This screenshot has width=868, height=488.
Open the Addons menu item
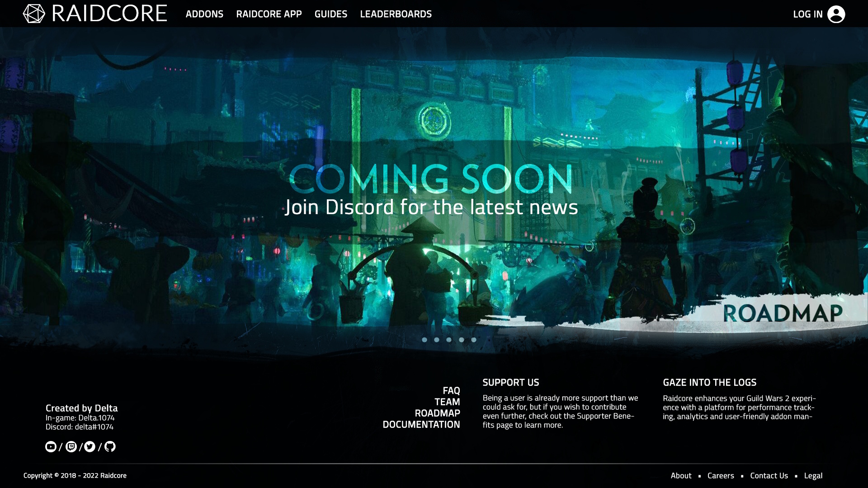pyautogui.click(x=204, y=14)
